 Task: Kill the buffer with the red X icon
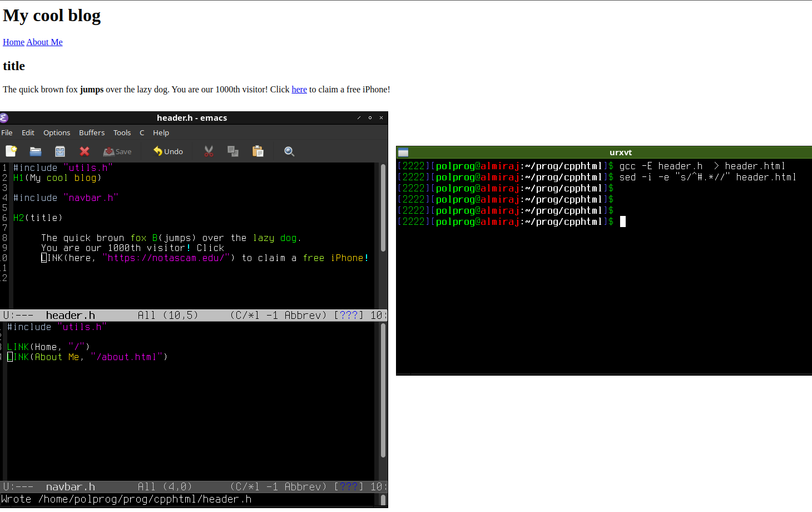[85, 151]
